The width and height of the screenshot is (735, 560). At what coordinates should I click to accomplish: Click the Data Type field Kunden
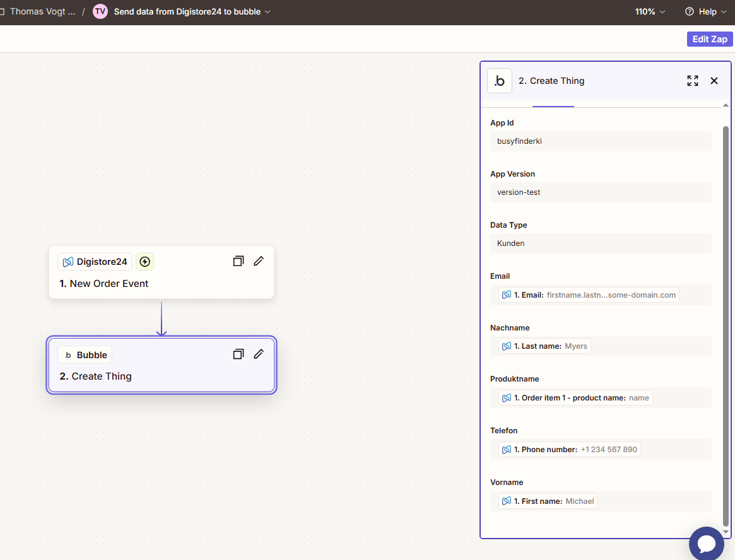tap(601, 243)
